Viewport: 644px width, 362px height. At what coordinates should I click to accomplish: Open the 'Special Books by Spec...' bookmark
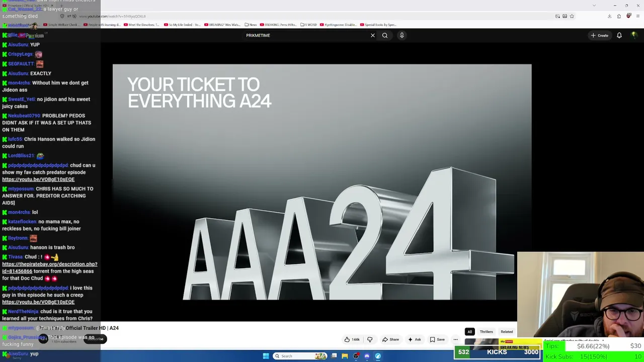(378, 25)
